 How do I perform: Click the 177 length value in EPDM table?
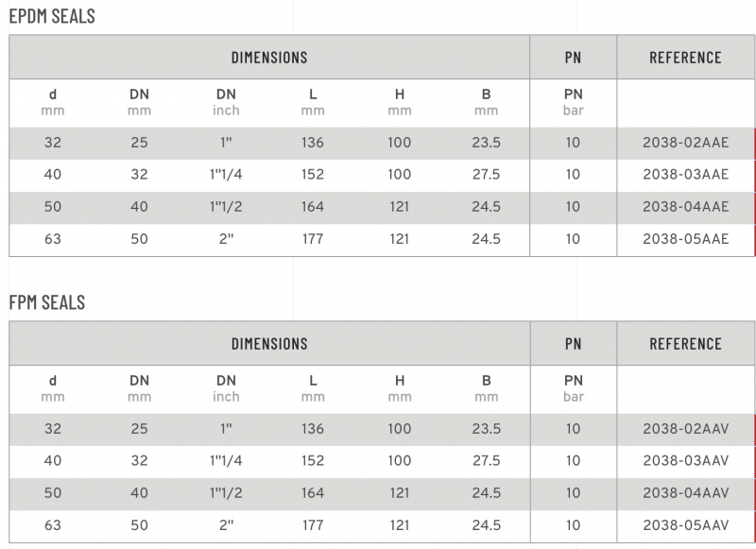[x=313, y=239]
